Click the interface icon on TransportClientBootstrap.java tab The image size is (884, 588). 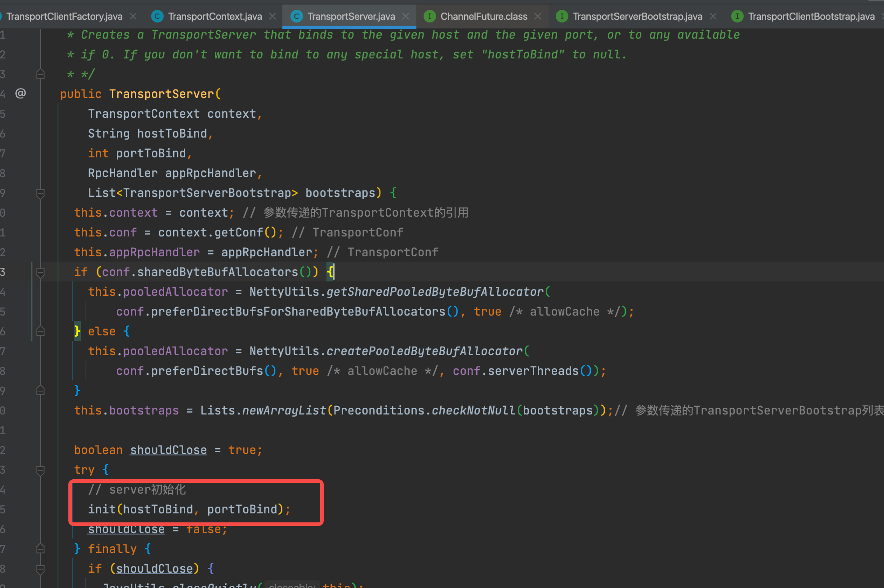tap(737, 17)
